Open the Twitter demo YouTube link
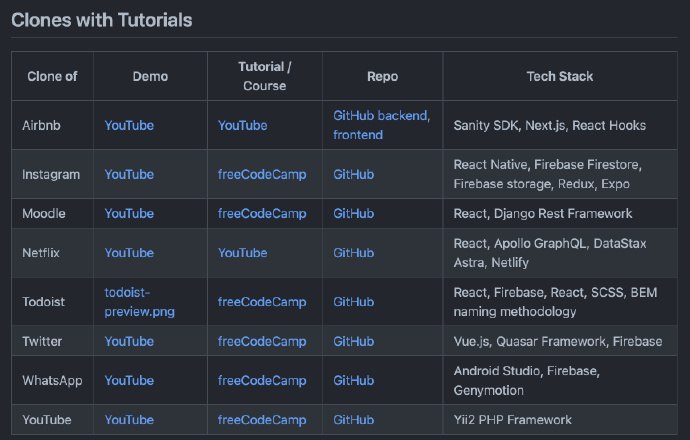 pyautogui.click(x=129, y=341)
